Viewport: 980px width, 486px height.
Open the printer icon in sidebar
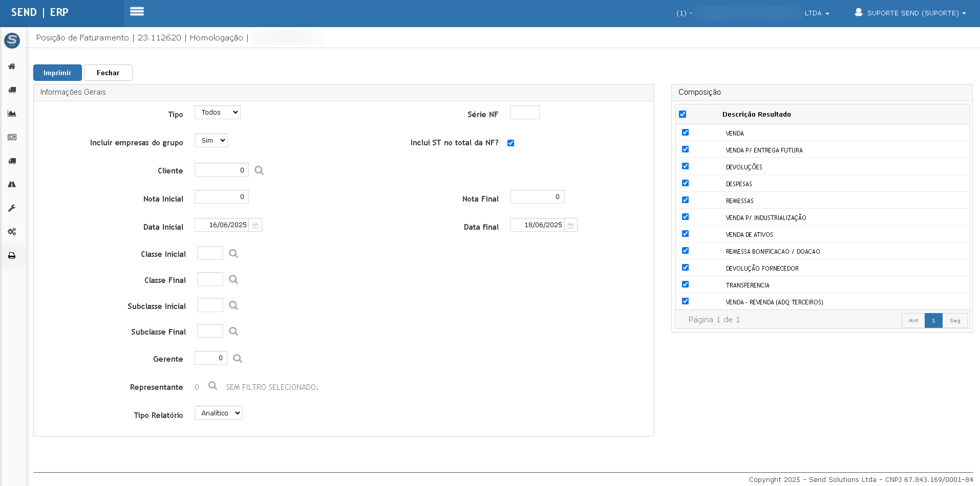[x=12, y=256]
